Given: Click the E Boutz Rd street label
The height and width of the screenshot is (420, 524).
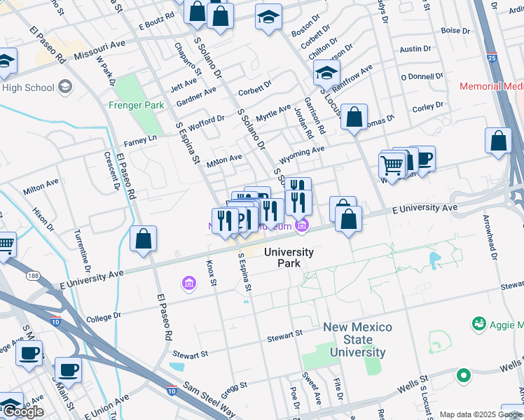Looking at the screenshot, I should click(x=157, y=21).
